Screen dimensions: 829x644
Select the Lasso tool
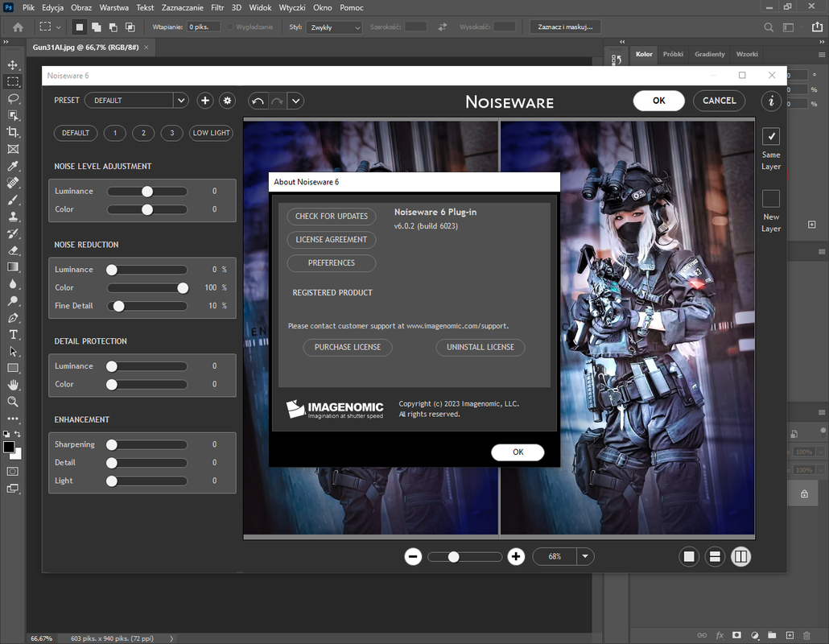(x=13, y=99)
